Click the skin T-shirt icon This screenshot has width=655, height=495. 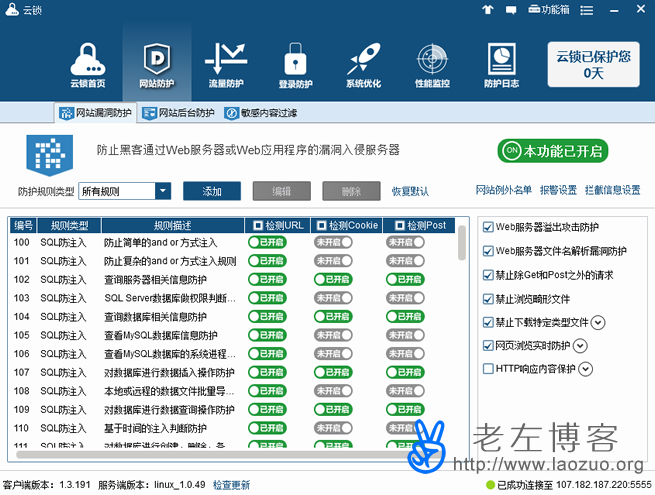487,9
